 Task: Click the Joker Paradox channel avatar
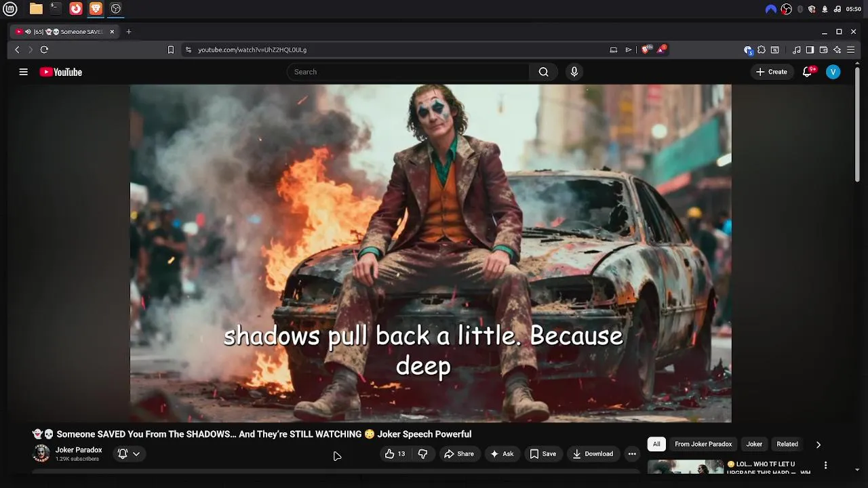click(x=41, y=453)
